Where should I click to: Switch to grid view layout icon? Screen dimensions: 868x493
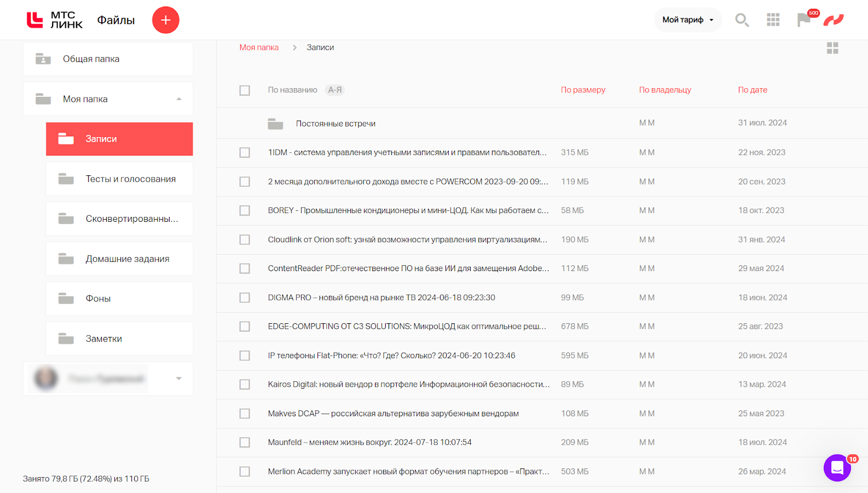point(832,48)
